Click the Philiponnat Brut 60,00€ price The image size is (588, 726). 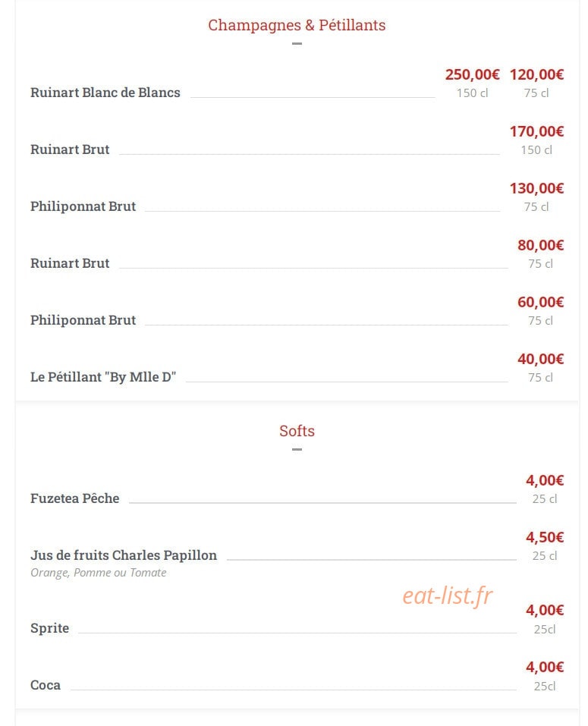click(540, 303)
